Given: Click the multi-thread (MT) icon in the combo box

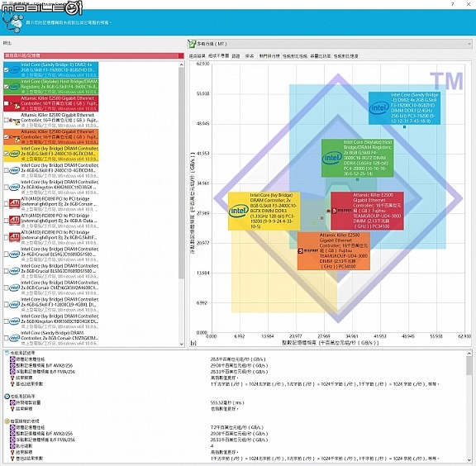Looking at the screenshot, I should [192, 44].
